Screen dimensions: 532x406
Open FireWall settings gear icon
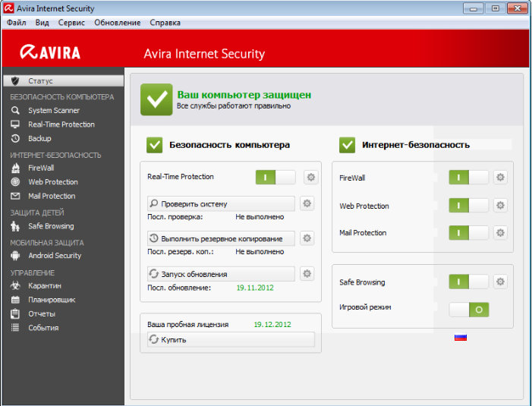[500, 178]
